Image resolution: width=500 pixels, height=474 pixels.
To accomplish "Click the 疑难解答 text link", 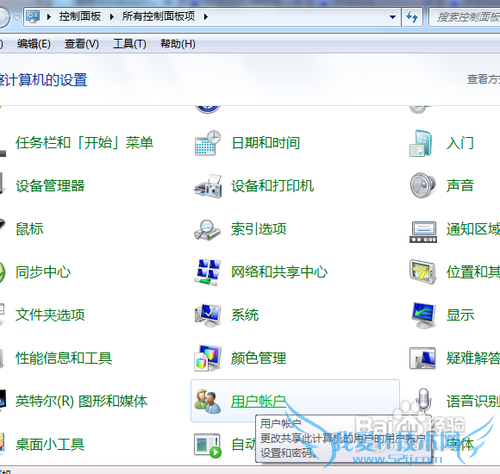I will (x=473, y=358).
